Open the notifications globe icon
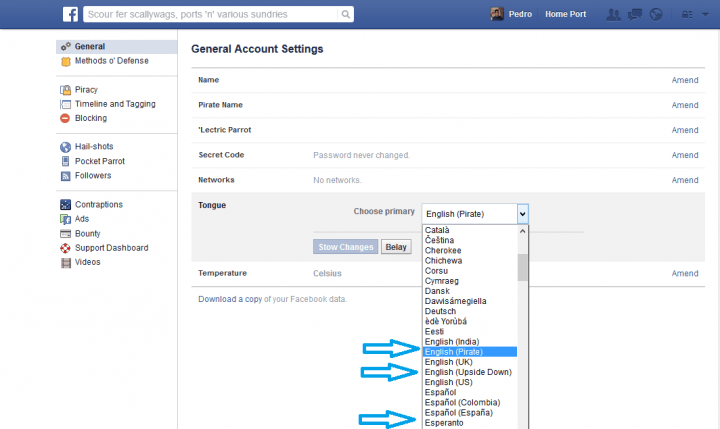 pos(656,15)
